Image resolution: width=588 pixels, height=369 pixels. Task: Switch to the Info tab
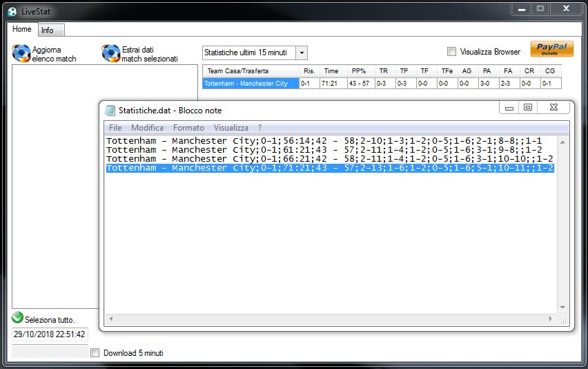[x=51, y=30]
